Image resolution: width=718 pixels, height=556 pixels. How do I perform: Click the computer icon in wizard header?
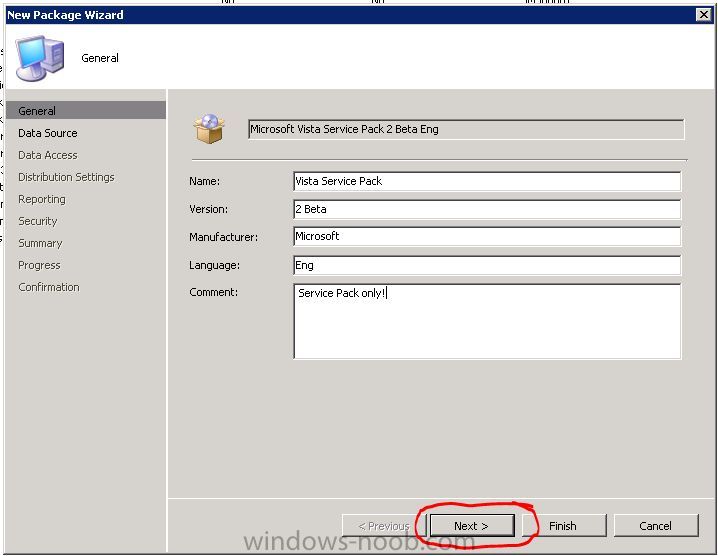click(39, 58)
